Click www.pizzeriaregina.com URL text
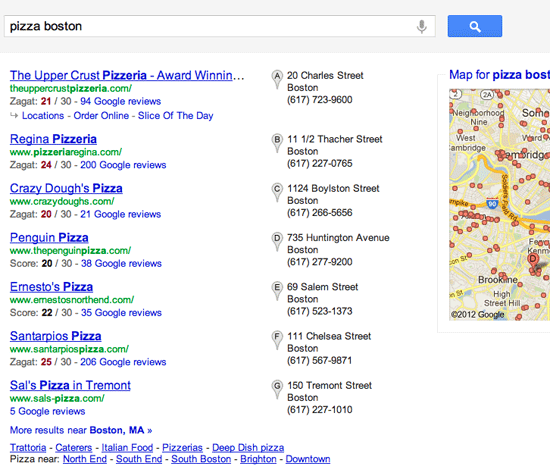 (66, 152)
